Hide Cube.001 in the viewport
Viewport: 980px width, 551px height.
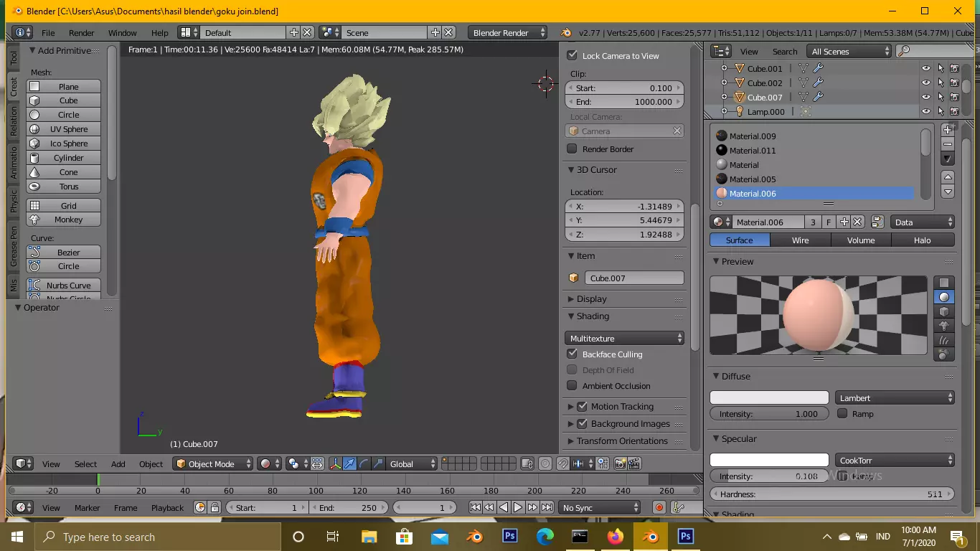[926, 69]
